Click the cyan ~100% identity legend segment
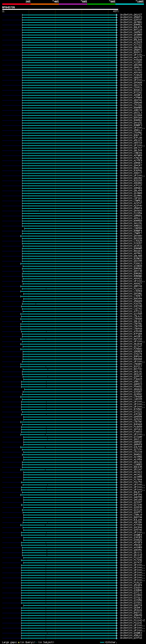The image size is (146, 644). (130, 4)
